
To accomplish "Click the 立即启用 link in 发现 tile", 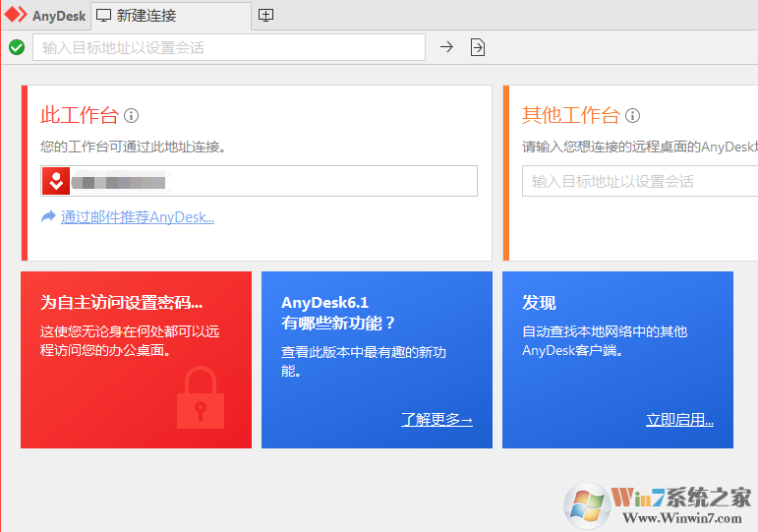I will tap(679, 420).
